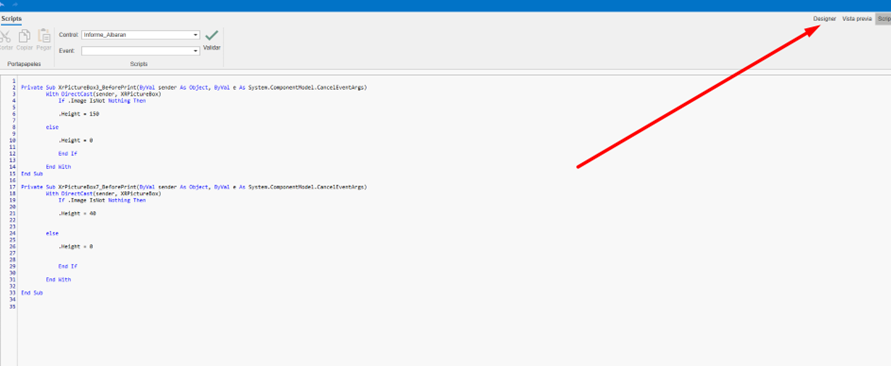
Task: Click 'With DirectCast(sender, XRPictureBox)' on line 3
Action: pyautogui.click(x=103, y=94)
